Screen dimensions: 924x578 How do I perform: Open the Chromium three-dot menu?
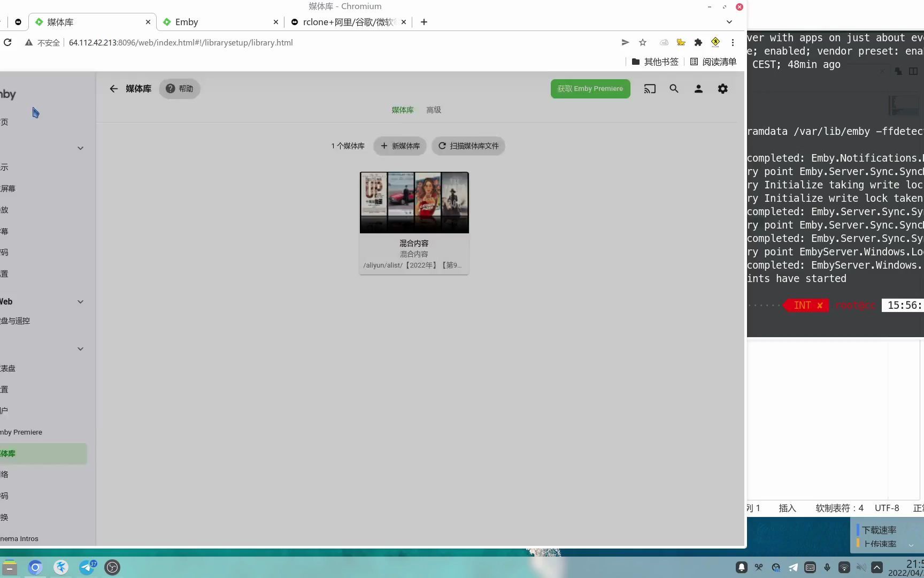733,42
